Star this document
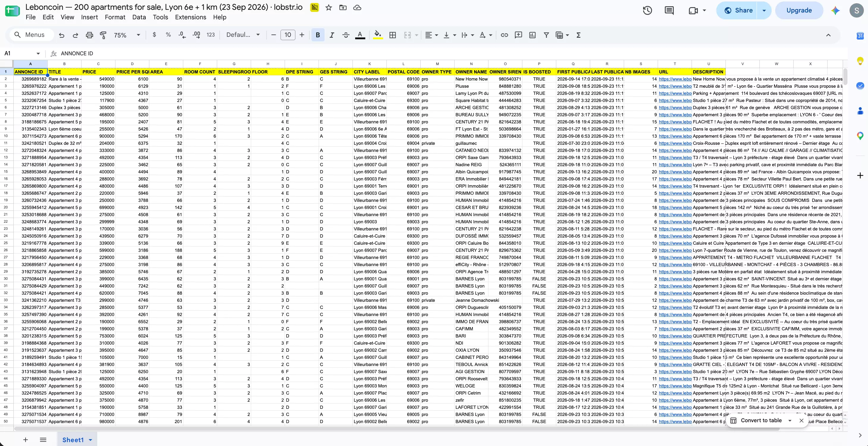 click(329, 7)
